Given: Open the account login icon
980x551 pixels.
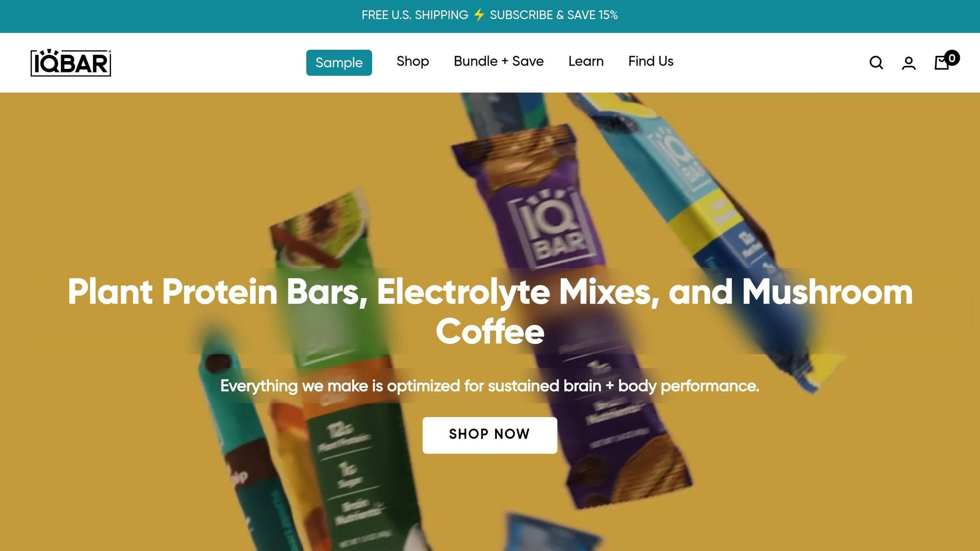Looking at the screenshot, I should coord(909,63).
